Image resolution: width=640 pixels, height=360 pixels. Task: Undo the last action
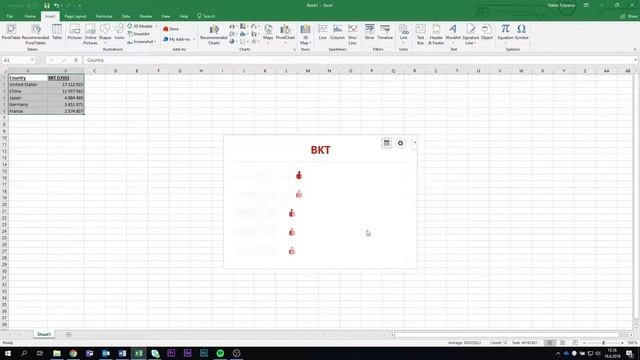57,5
